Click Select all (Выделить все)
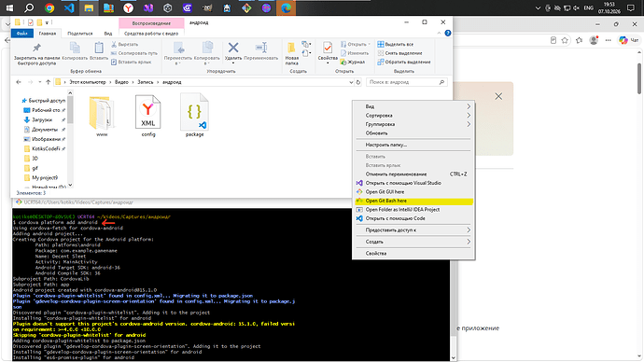 tap(396, 45)
